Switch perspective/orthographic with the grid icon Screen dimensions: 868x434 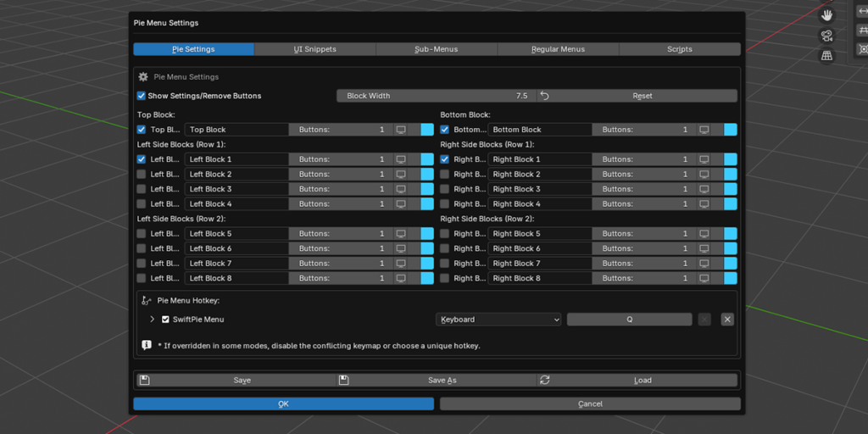point(827,56)
